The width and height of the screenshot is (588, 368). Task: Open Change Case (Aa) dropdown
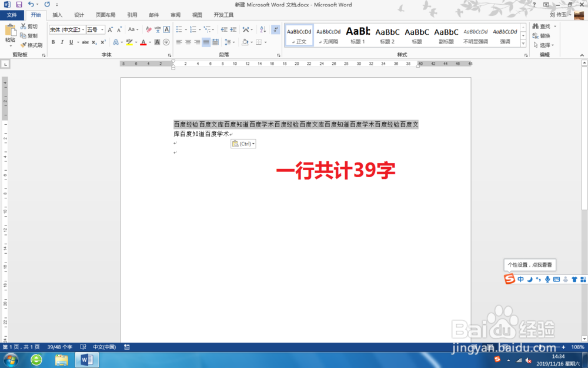click(133, 29)
